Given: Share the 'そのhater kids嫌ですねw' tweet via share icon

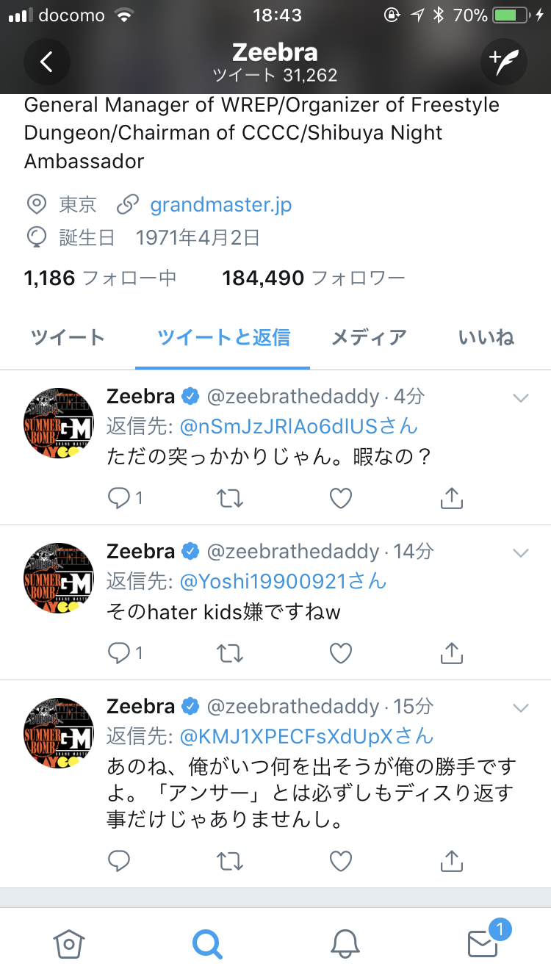Looking at the screenshot, I should pos(451,653).
